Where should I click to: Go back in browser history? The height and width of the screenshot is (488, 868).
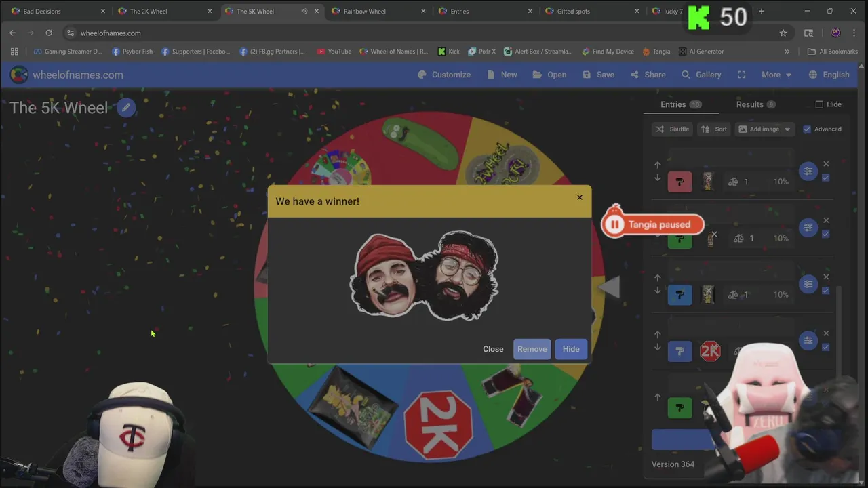coord(12,33)
